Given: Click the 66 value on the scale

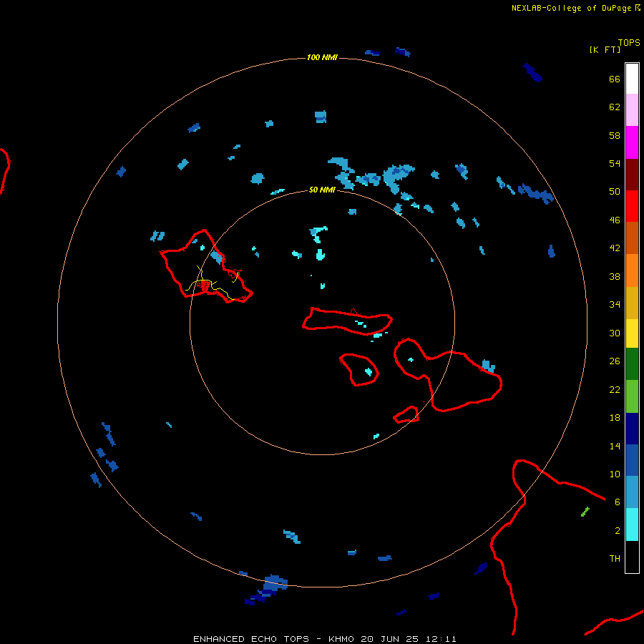Looking at the screenshot, I should click(x=615, y=79).
